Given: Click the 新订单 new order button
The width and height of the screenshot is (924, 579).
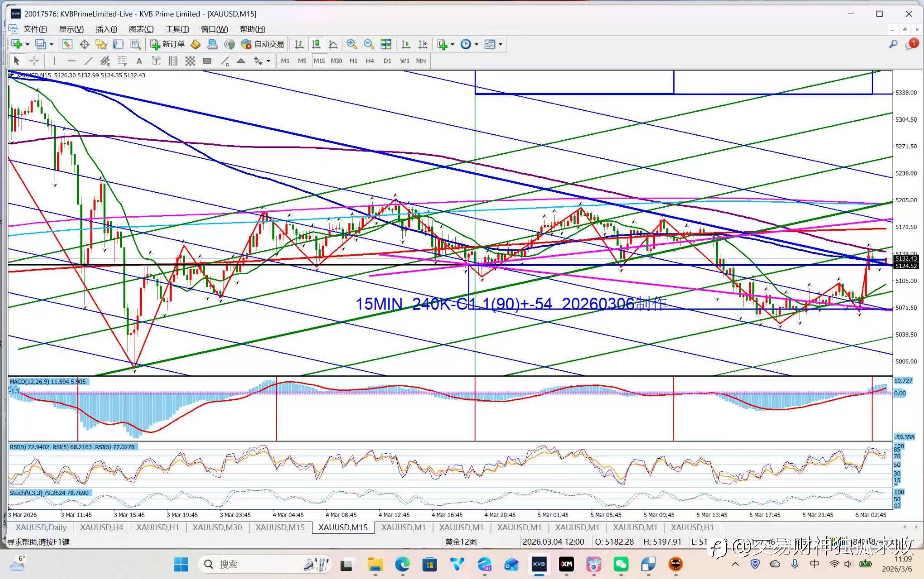Looking at the screenshot, I should point(167,44).
